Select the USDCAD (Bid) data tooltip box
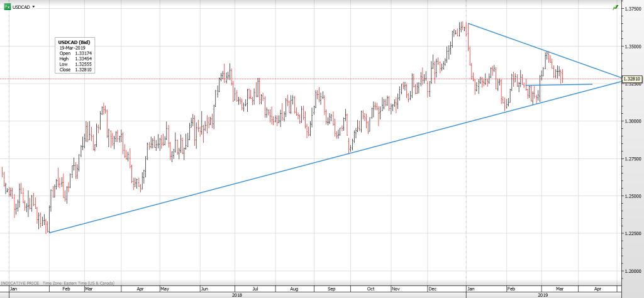Screen dimensions: 644x298 (75, 56)
